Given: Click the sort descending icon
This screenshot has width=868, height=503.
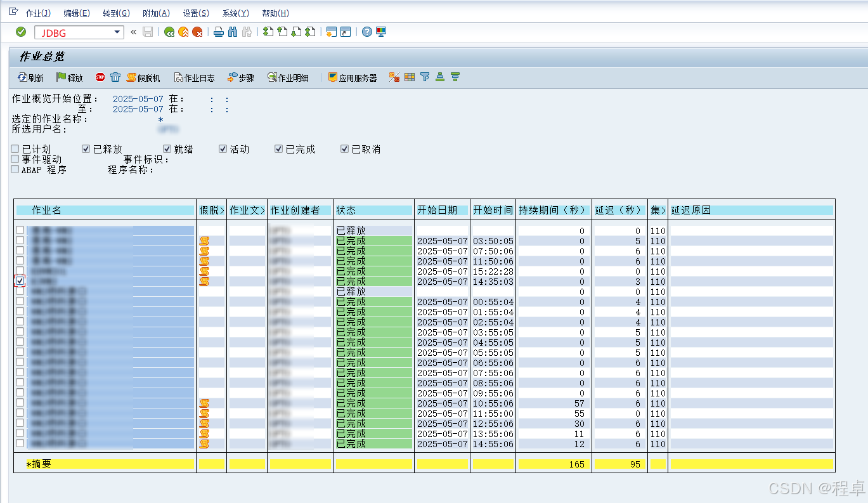Looking at the screenshot, I should click(x=455, y=77).
